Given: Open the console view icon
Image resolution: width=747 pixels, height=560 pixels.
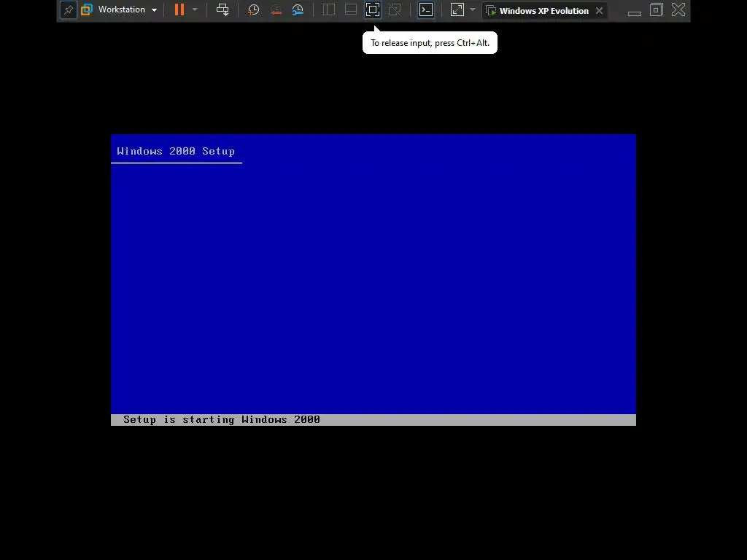Looking at the screenshot, I should (426, 9).
